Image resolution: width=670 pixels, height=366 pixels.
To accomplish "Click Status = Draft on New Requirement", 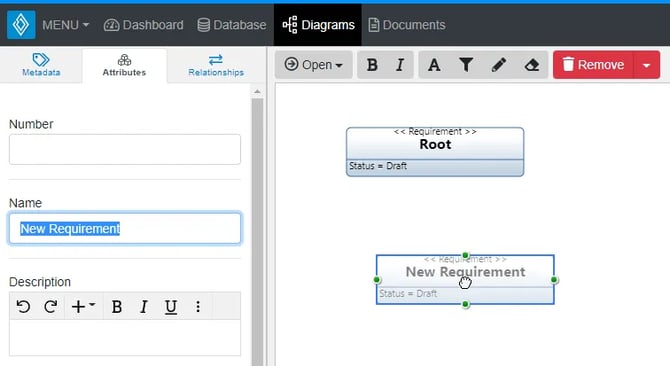I will click(408, 293).
